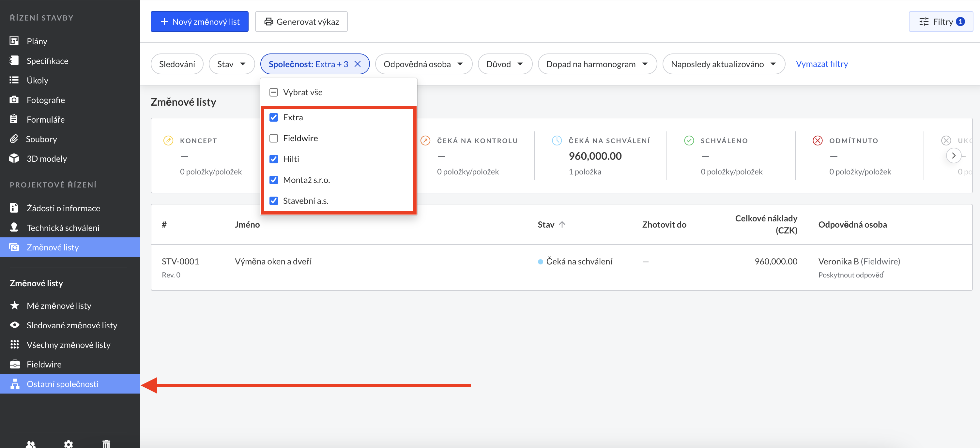Click the printer icon in Generovat výkaz

pos(268,22)
